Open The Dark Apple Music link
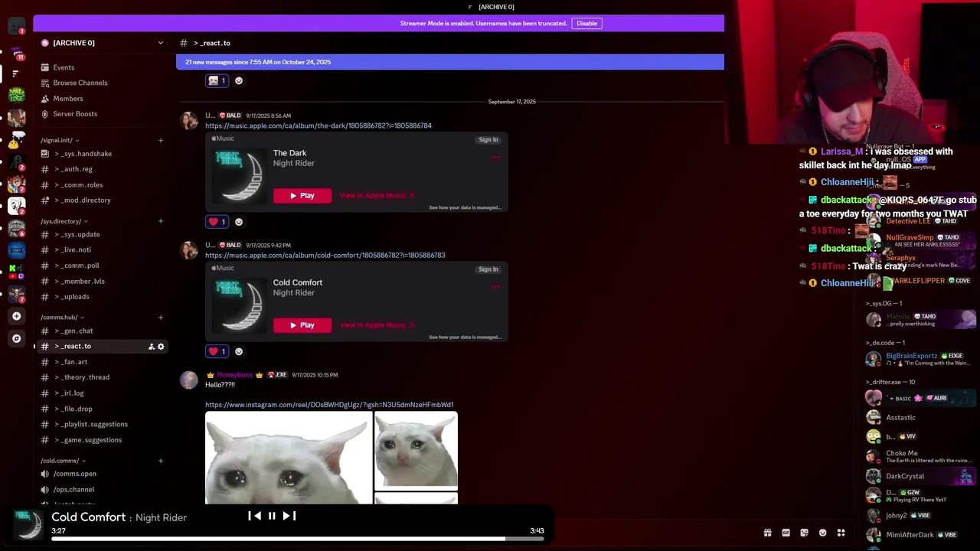Screen dimensions: 980x551 coord(318,126)
